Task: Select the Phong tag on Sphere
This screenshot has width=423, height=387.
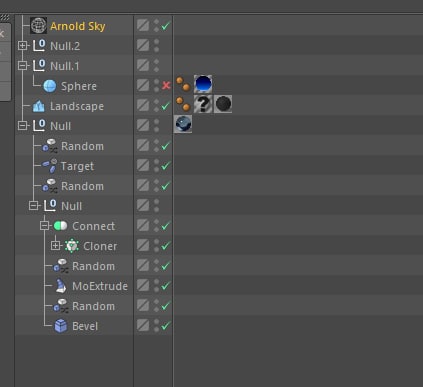Action: click(183, 84)
